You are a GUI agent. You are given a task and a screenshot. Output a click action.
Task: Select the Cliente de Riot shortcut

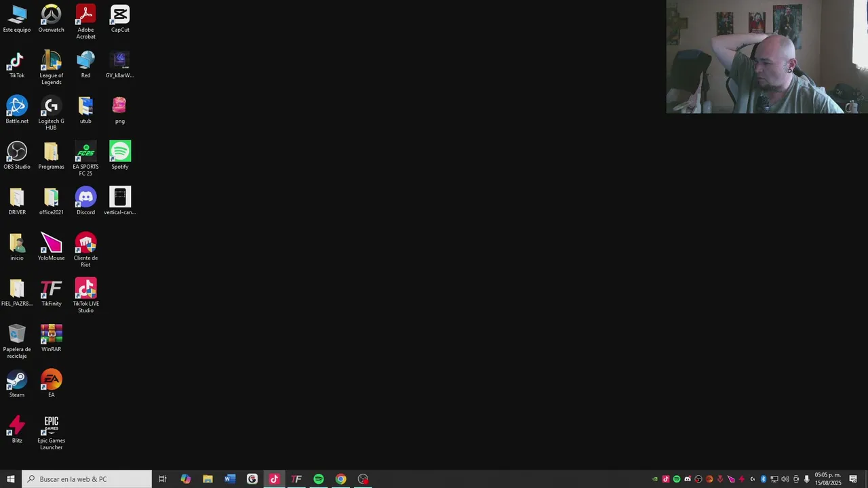85,250
